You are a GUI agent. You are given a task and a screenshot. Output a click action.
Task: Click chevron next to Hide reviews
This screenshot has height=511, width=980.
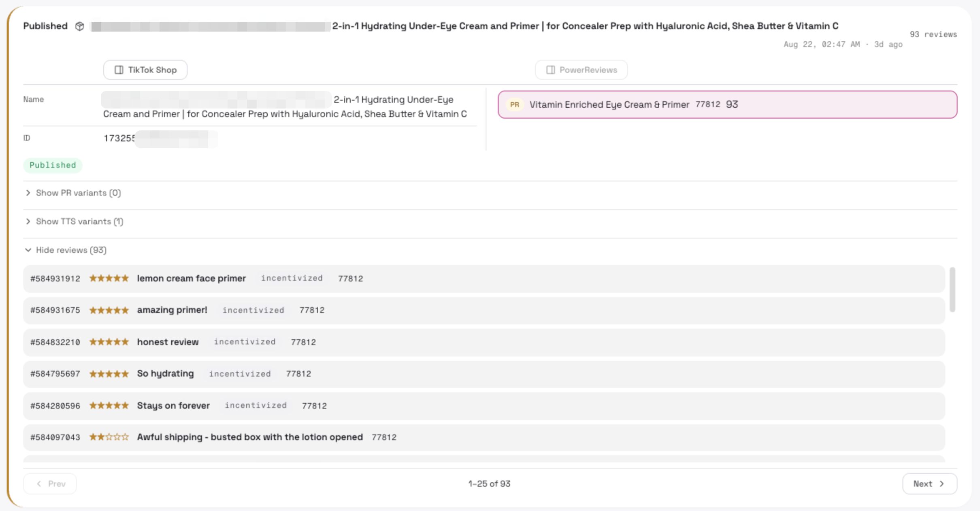point(28,250)
